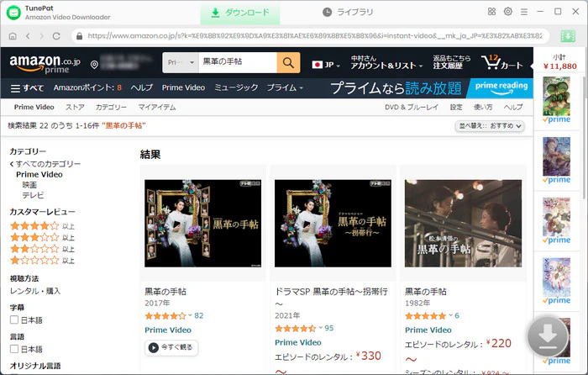Screen dimensions: 588x375
Task: Open ミュージック nav item
Action: point(236,87)
